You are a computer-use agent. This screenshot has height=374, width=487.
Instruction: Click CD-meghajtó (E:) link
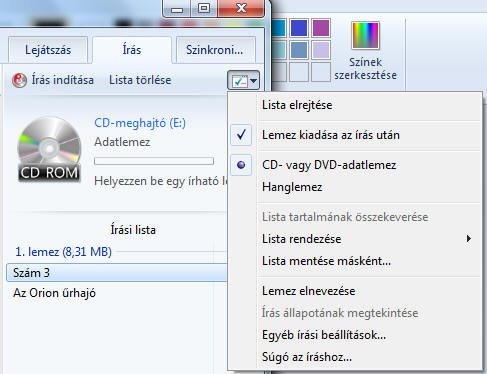(140, 123)
